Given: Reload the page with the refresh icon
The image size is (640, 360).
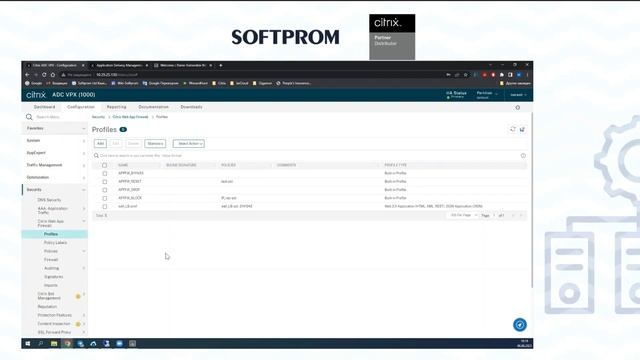Looking at the screenshot, I should pos(44,75).
